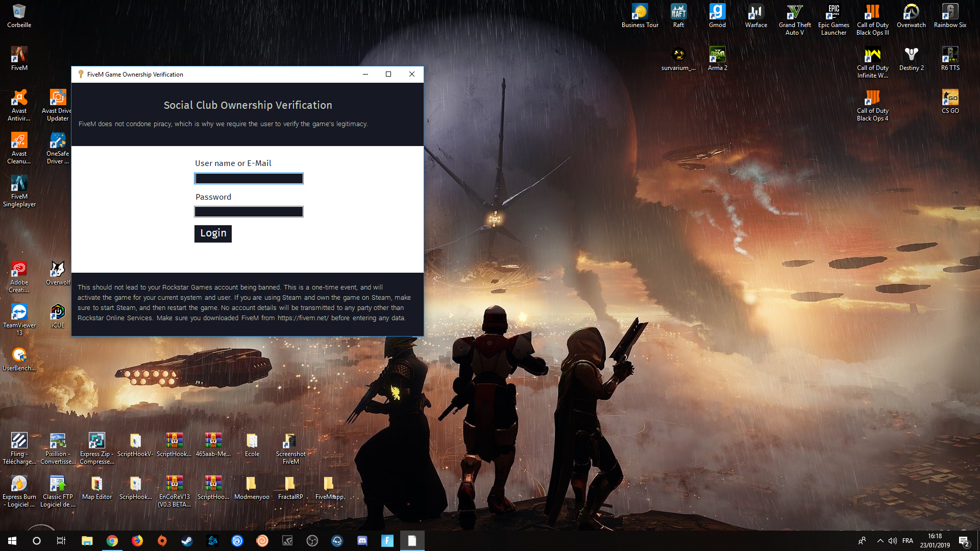Viewport: 980px width, 551px height.
Task: Click the Password input field
Action: coord(249,211)
